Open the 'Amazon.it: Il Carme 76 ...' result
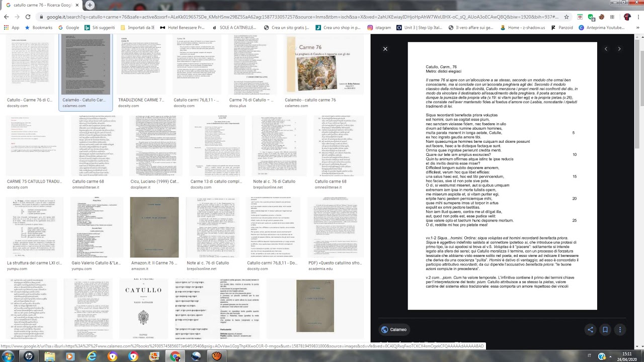 pos(154,227)
